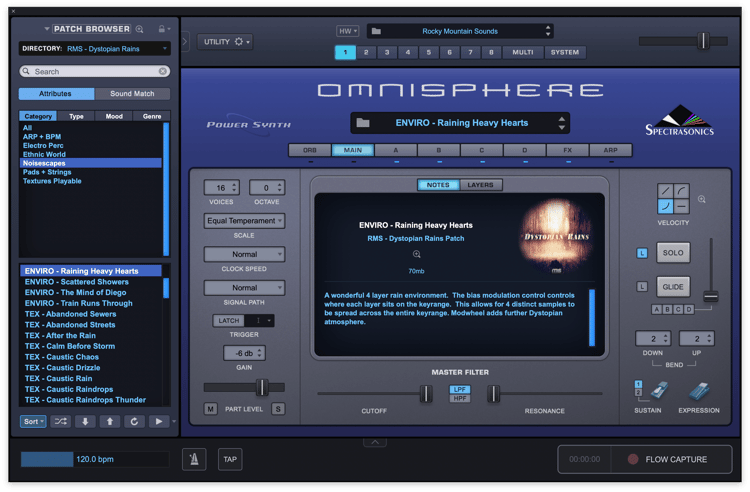Toggle the patch browser lock icon
This screenshot has height=492, width=750.
point(162,29)
